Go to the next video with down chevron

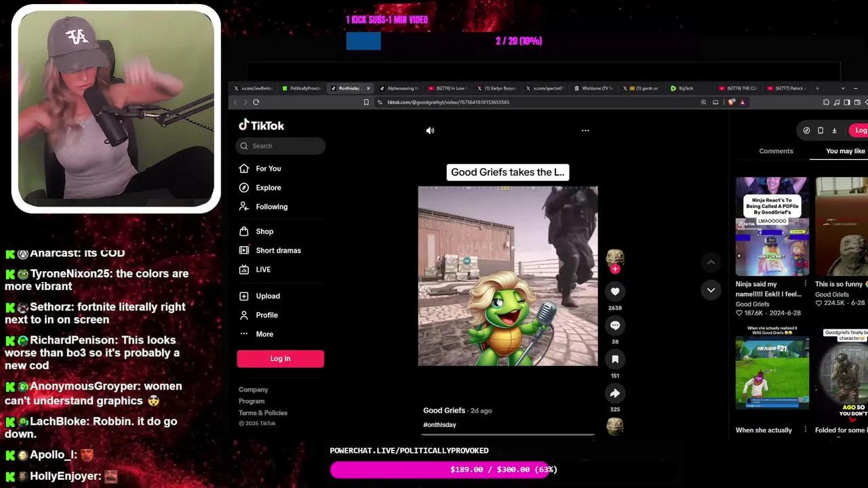(x=711, y=290)
